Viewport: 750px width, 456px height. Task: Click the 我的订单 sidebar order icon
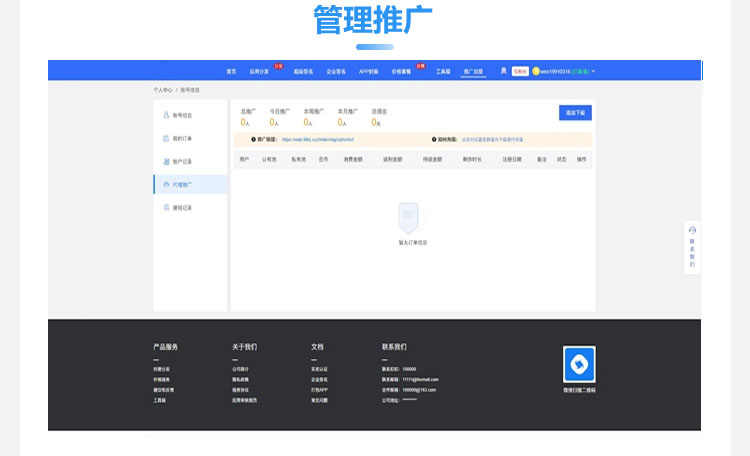pyautogui.click(x=166, y=138)
